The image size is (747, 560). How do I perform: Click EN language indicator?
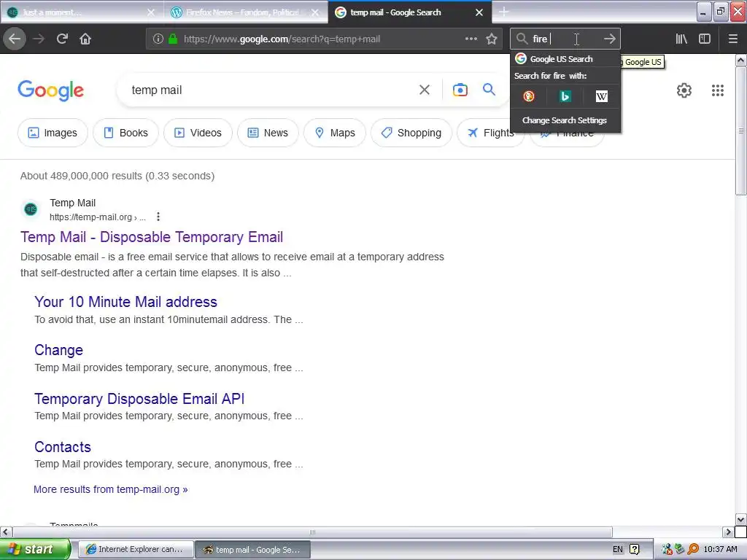pyautogui.click(x=617, y=550)
